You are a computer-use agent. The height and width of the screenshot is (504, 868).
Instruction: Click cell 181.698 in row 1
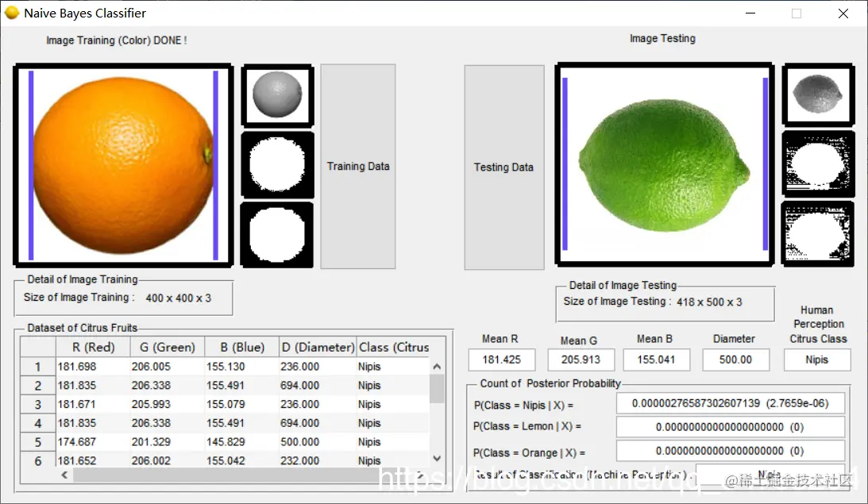point(93,367)
